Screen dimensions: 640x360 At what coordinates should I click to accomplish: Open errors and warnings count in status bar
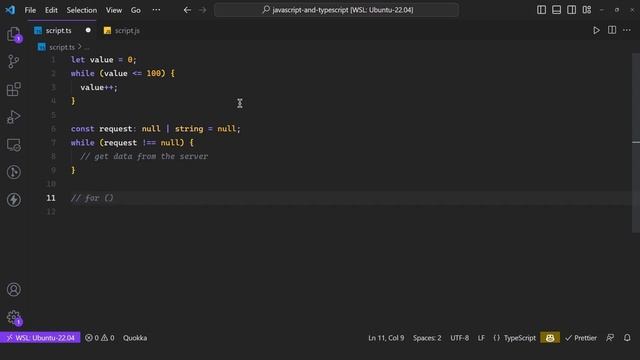tap(100, 338)
